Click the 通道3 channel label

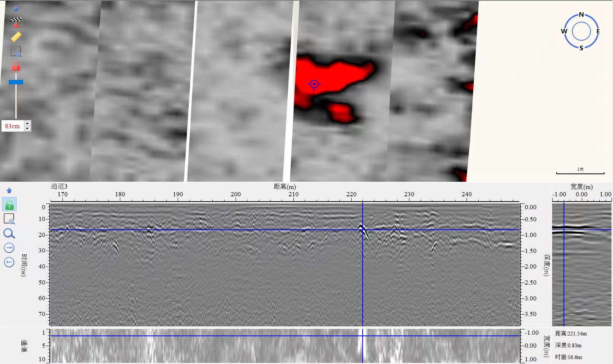click(x=59, y=186)
